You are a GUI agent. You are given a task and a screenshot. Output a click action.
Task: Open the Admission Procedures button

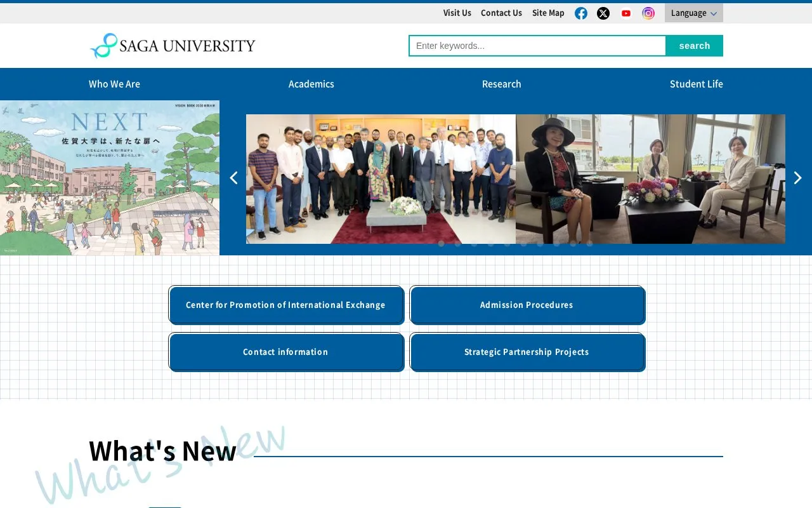click(527, 305)
